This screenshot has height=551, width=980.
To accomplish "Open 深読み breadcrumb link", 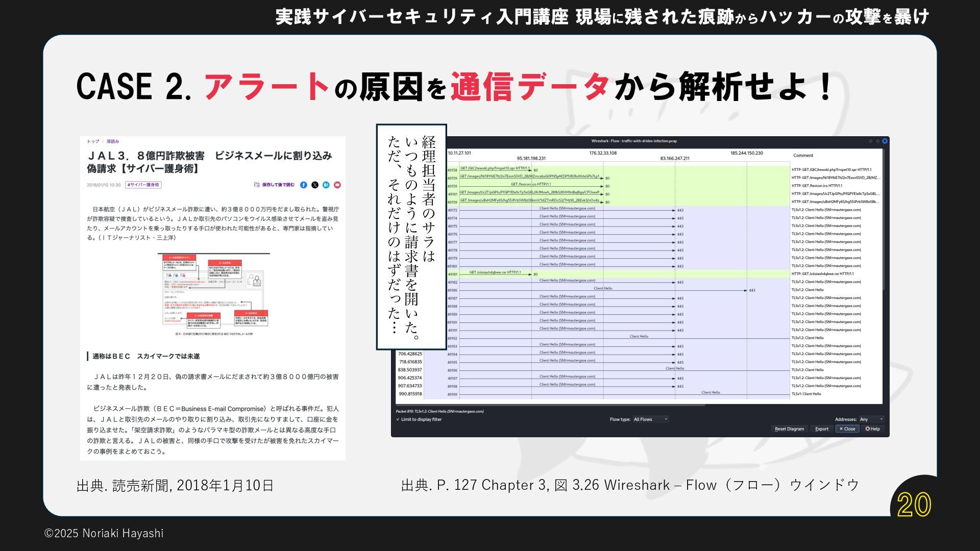I will coord(113,141).
